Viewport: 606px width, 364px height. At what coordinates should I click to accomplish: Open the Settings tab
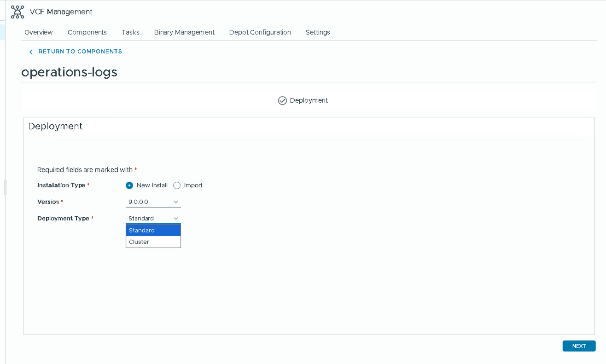click(318, 32)
